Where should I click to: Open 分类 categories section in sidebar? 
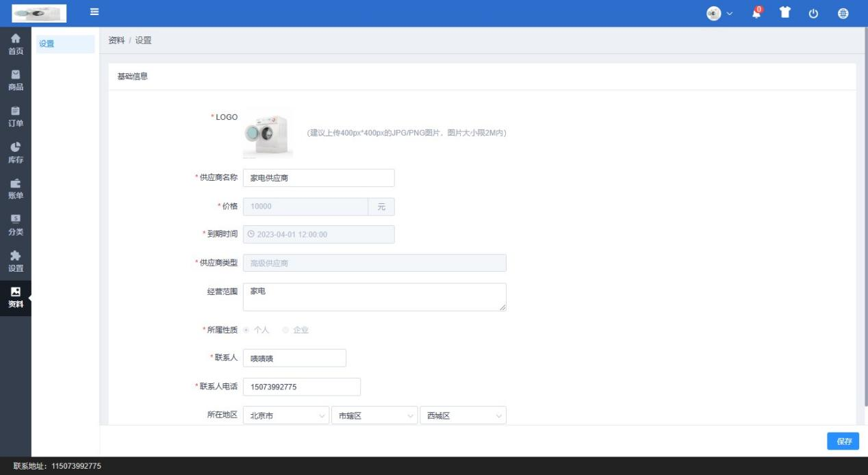[x=16, y=226]
